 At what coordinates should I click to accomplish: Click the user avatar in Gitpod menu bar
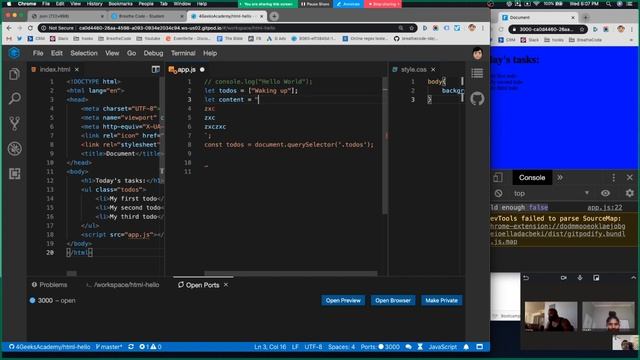pyautogui.click(x=478, y=53)
